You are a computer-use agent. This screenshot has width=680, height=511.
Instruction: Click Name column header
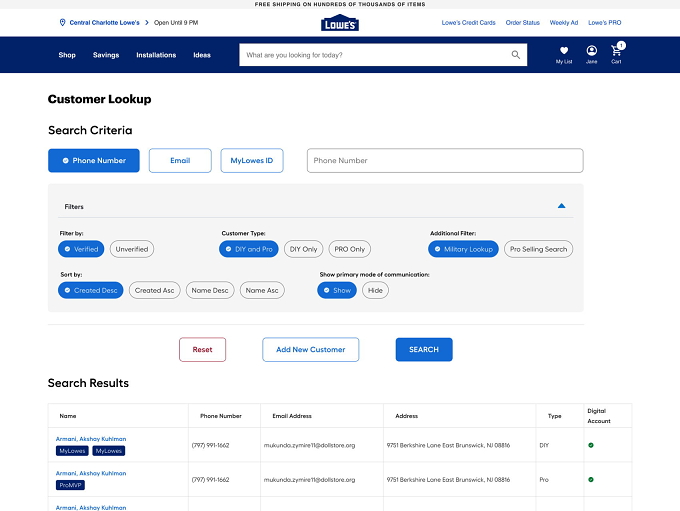point(68,416)
